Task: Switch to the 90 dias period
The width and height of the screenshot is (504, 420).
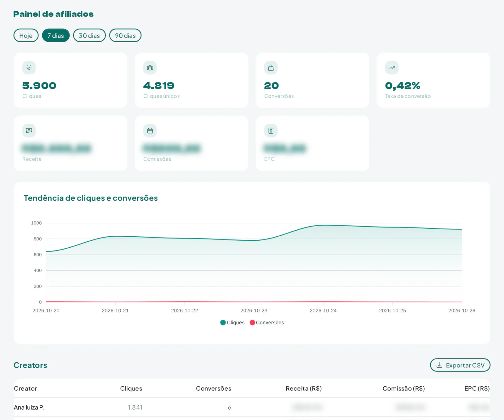Action: pyautogui.click(x=125, y=35)
